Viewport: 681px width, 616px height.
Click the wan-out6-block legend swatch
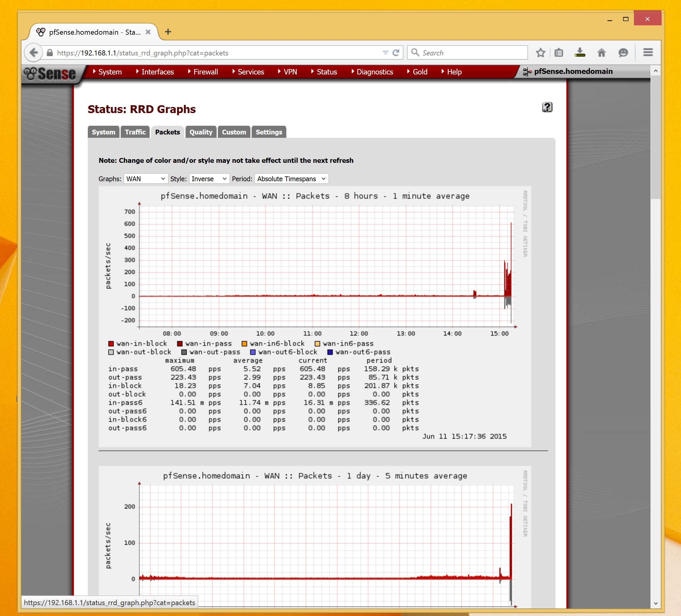point(253,352)
